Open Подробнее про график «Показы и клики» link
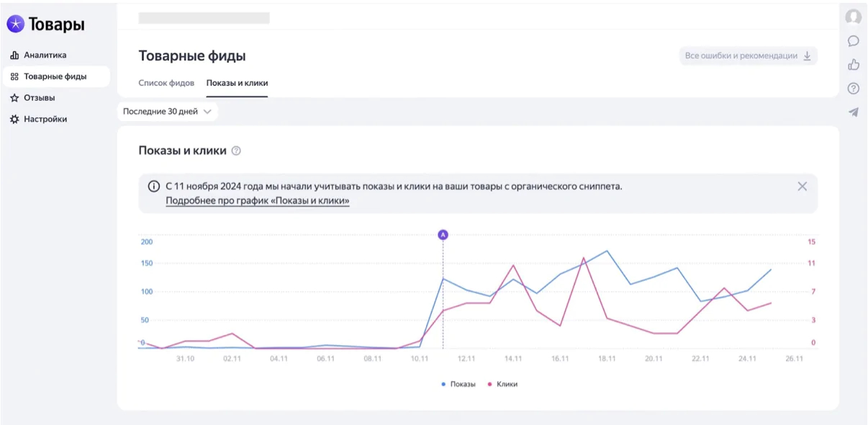Viewport: 868px width, 425px height. pyautogui.click(x=257, y=201)
